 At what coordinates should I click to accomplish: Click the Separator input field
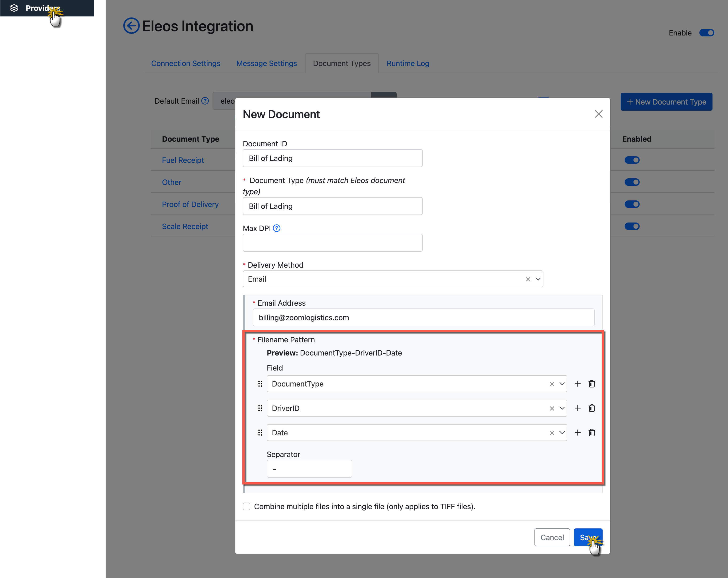click(309, 469)
